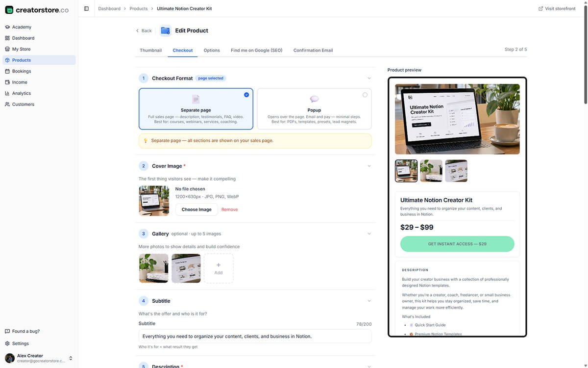Click the blue folder Edit Product icon
Viewport: 588px width, 368px height.
point(165,30)
